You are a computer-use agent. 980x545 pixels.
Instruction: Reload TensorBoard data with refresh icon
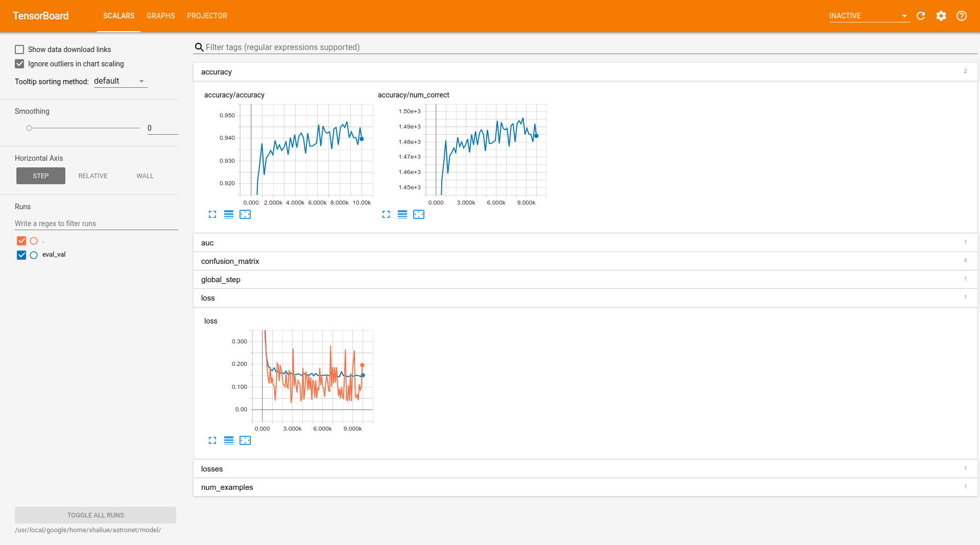point(921,16)
